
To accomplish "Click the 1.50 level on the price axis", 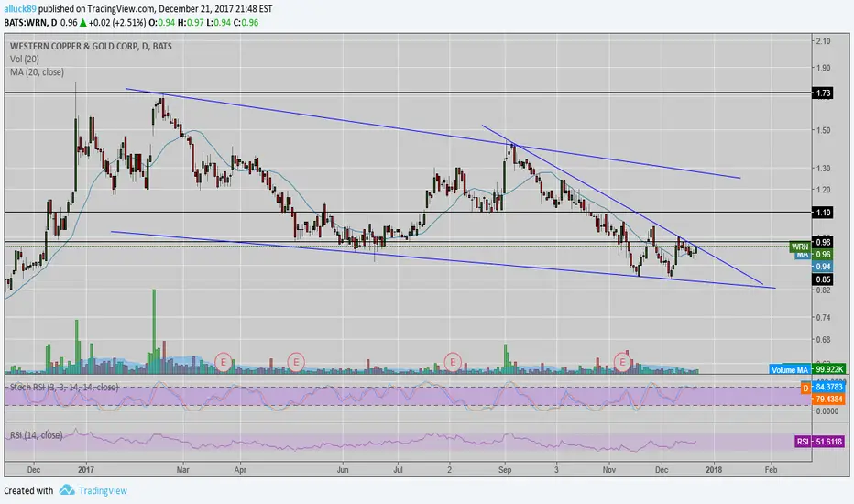I will pos(823,130).
